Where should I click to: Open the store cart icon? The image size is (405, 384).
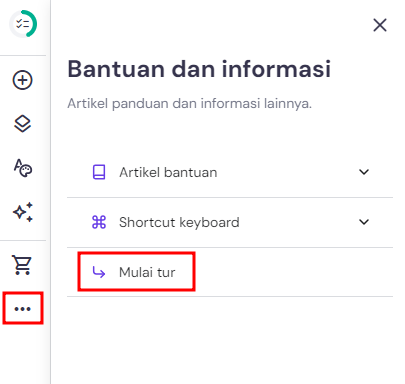(22, 265)
